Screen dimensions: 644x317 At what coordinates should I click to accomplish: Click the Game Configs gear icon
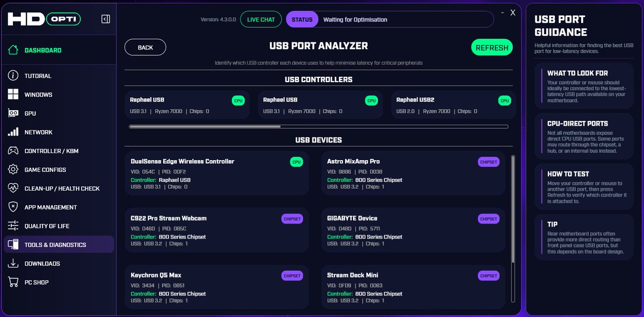pos(13,170)
